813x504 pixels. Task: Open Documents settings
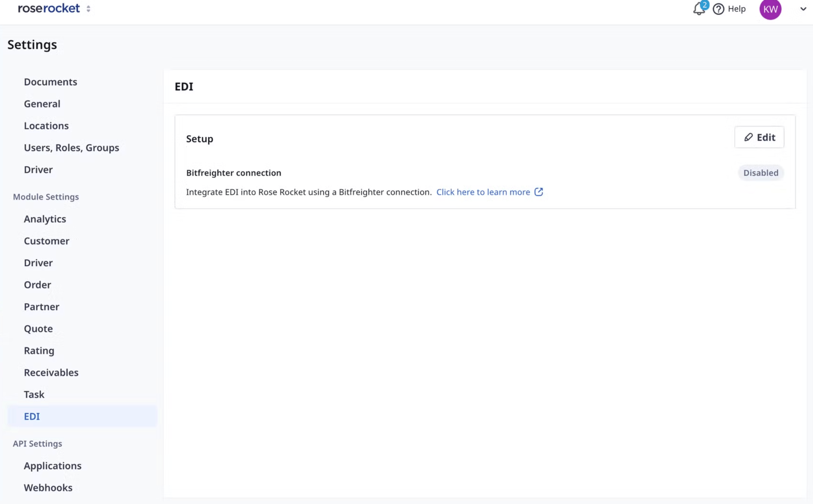coord(50,82)
